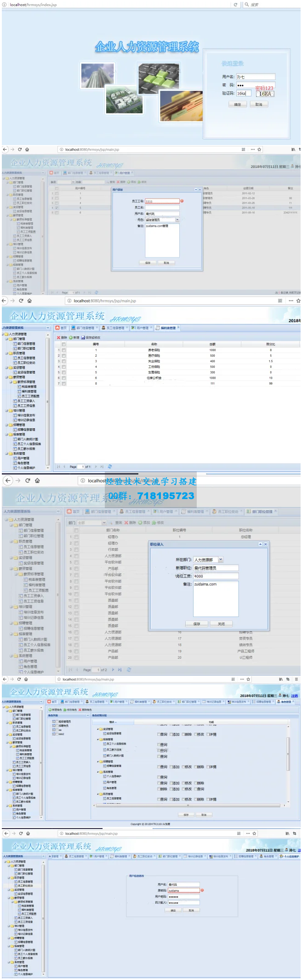This screenshot has width=302, height=980.
Task: Click 原密码 field in 用户信息修改 form
Action: (184, 890)
